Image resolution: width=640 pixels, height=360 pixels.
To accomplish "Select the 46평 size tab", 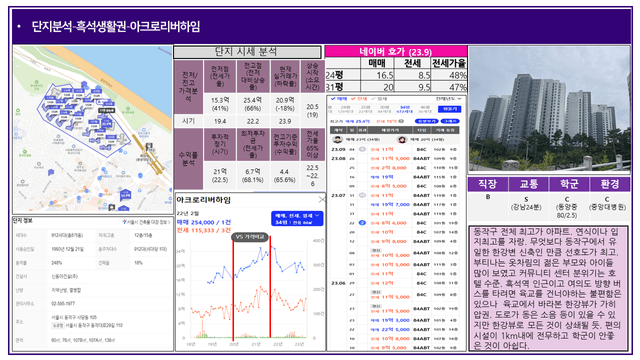I will [424, 109].
